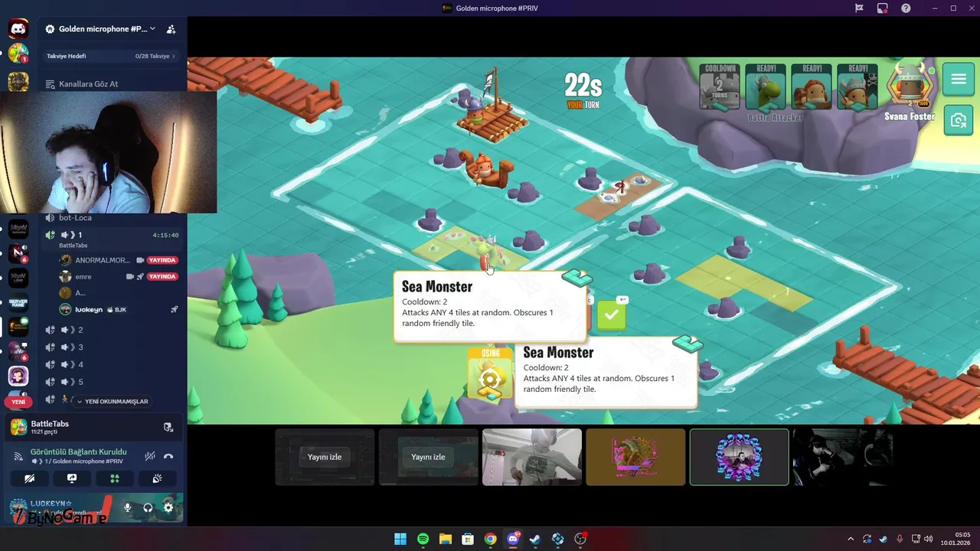This screenshot has height=551, width=980.
Task: Click the USING Sea Monster ability icon
Action: coord(490,374)
